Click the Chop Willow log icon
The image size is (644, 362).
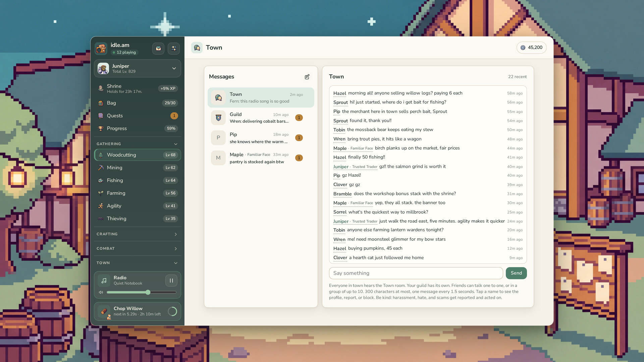[x=104, y=311]
